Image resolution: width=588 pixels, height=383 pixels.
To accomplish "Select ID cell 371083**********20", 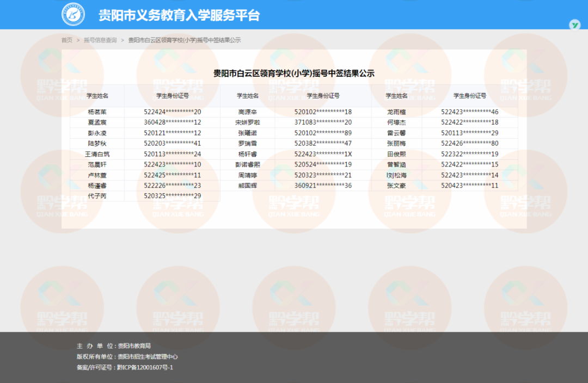I will (323, 122).
